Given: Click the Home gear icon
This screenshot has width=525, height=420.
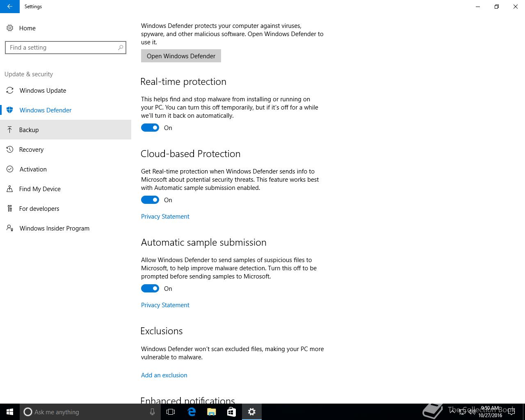Looking at the screenshot, I should [10, 28].
